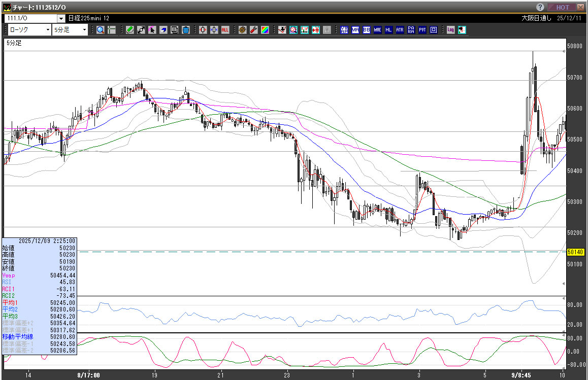This screenshot has width=588, height=380.
Task: Click the trash can delete icon
Action: coord(186,30)
